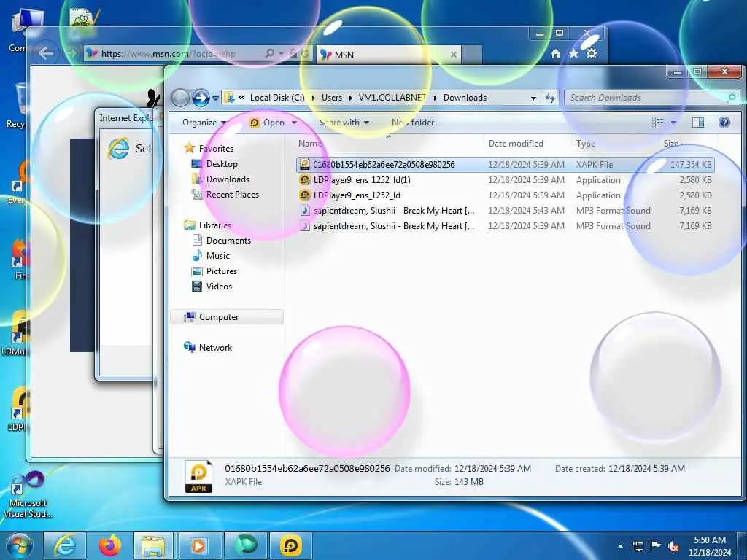
Task: Select the Break My Heart MP3 modified 5:39 AM
Action: [505, 226]
